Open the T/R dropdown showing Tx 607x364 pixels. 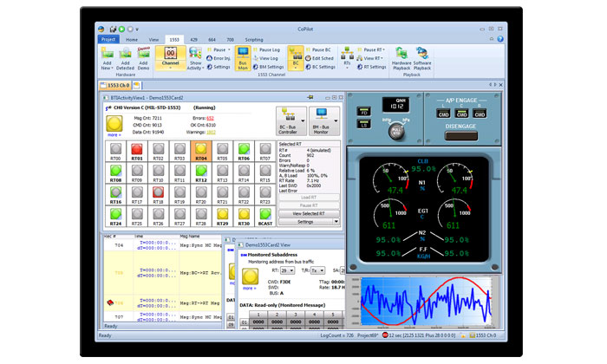click(317, 270)
